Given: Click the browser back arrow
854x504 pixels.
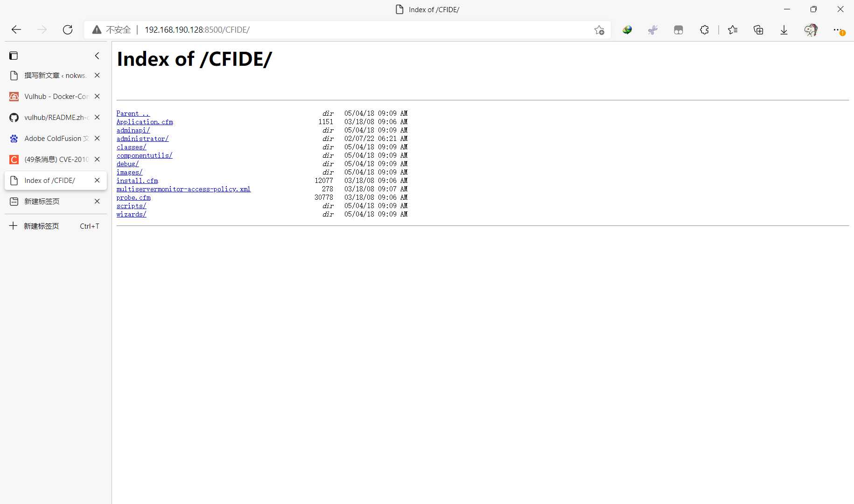Looking at the screenshot, I should coord(16,30).
